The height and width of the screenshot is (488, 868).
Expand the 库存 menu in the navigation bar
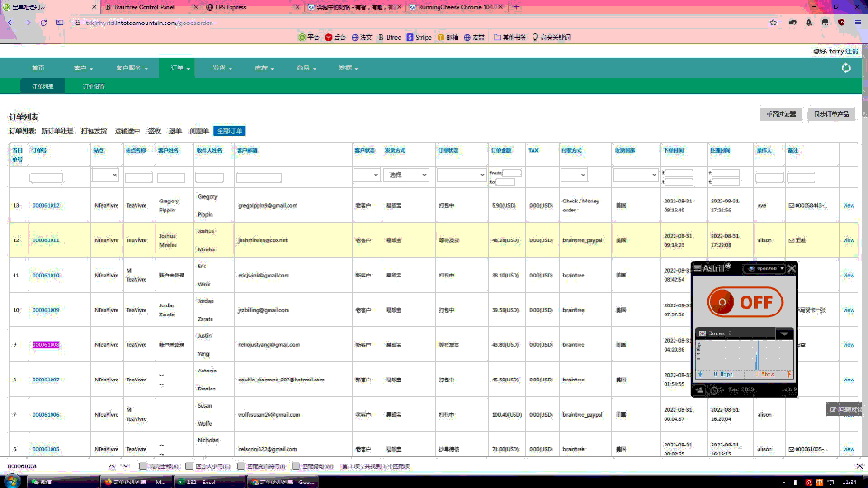[264, 68]
